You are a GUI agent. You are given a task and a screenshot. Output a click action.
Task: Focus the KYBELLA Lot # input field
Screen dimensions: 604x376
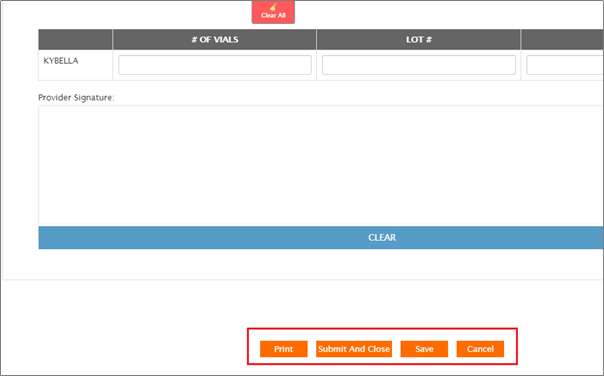[x=419, y=65]
